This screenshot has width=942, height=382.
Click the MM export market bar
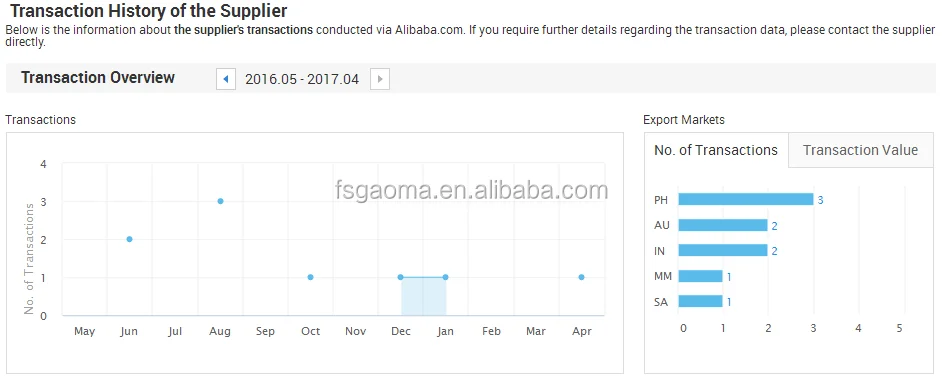(700, 276)
